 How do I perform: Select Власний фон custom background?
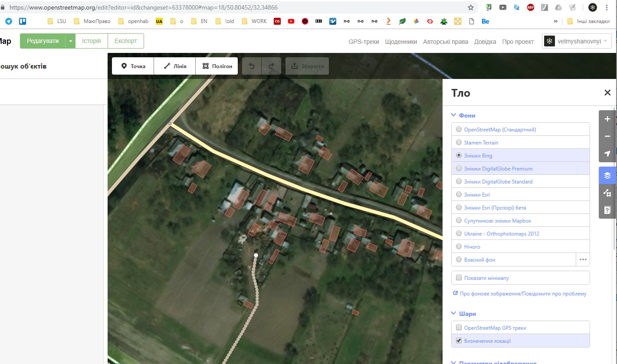pos(514,259)
